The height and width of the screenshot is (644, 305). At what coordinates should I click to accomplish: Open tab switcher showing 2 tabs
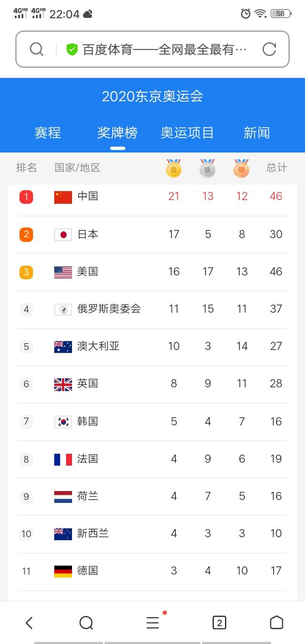click(219, 623)
